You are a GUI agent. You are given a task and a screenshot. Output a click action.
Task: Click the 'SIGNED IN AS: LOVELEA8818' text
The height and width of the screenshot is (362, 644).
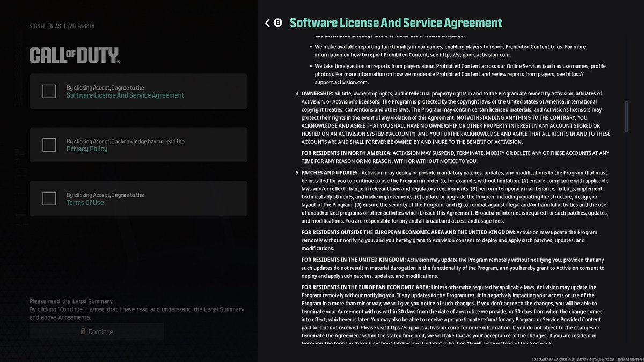click(x=62, y=26)
